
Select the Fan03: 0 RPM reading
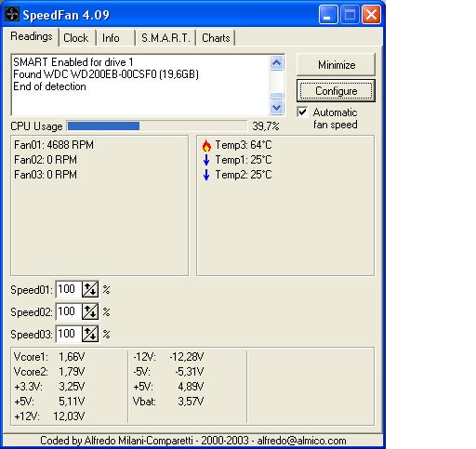[x=46, y=175]
